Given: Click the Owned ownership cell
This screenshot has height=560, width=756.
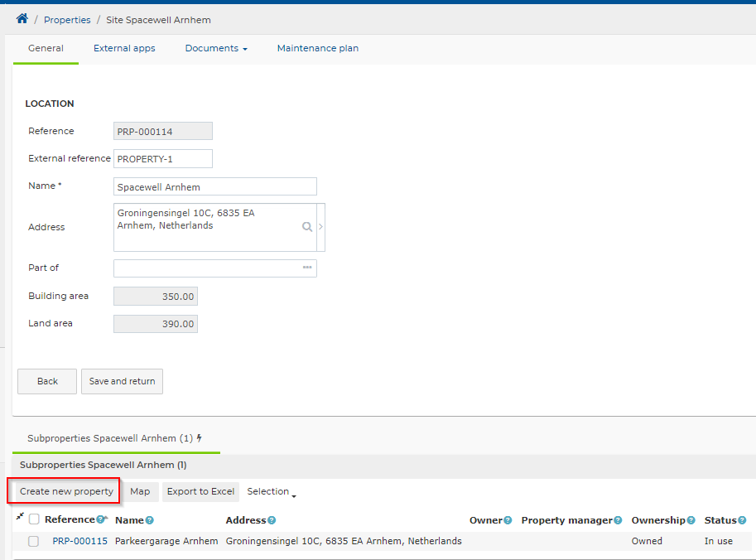Looking at the screenshot, I should coord(647,541).
